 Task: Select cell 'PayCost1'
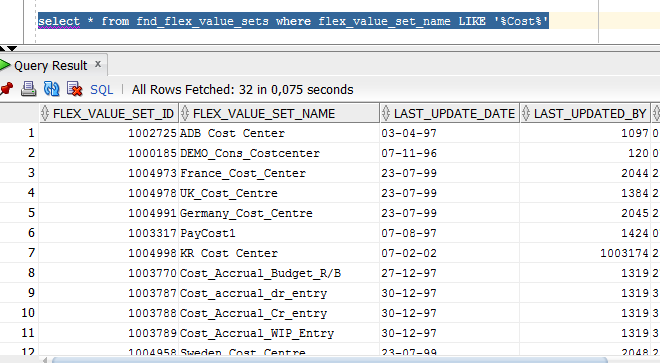pyautogui.click(x=279, y=233)
